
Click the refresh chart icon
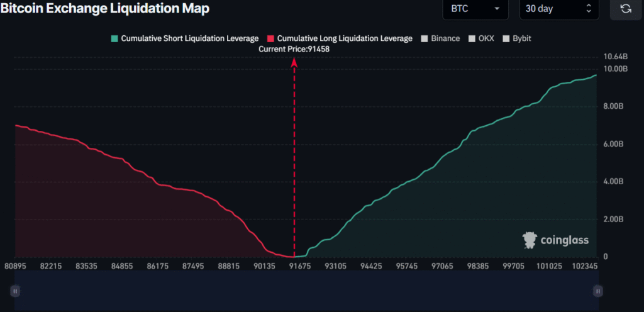coord(625,9)
